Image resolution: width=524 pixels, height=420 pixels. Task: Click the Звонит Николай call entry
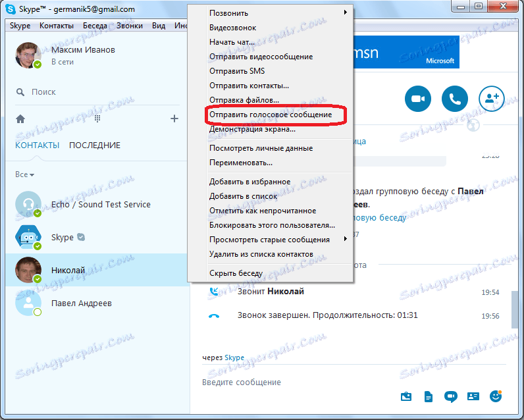tap(271, 292)
